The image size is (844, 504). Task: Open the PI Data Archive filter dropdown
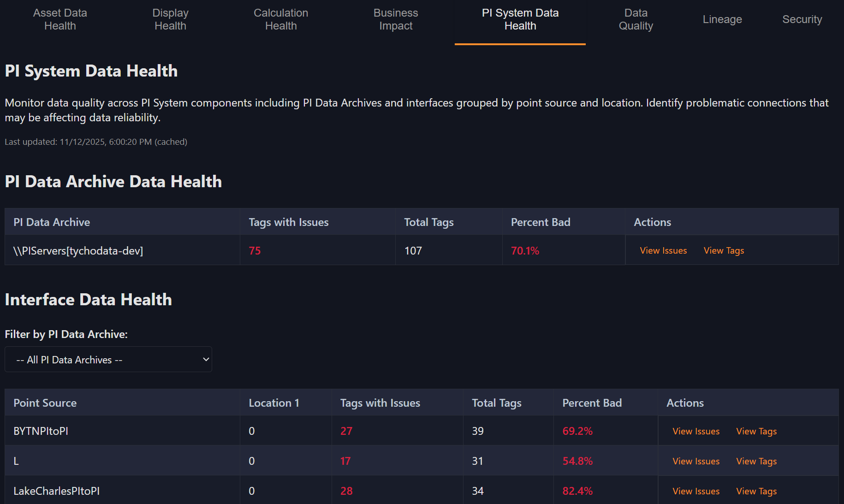click(108, 359)
